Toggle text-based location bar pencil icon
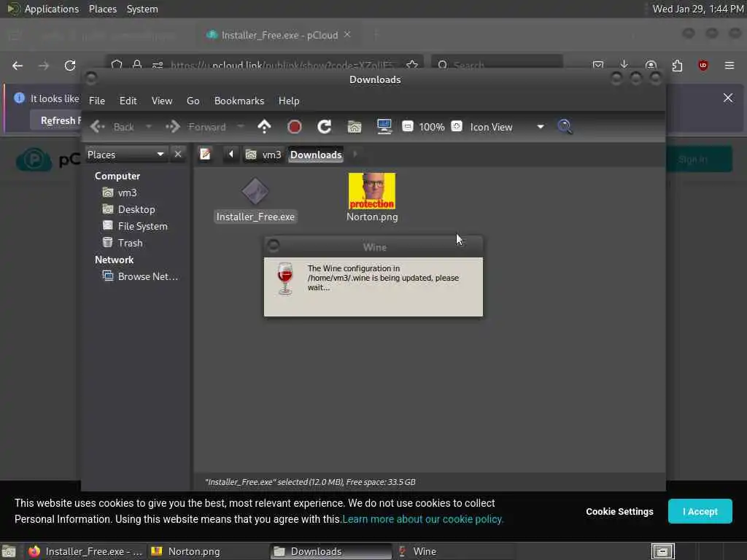This screenshot has width=747, height=560. pos(205,155)
